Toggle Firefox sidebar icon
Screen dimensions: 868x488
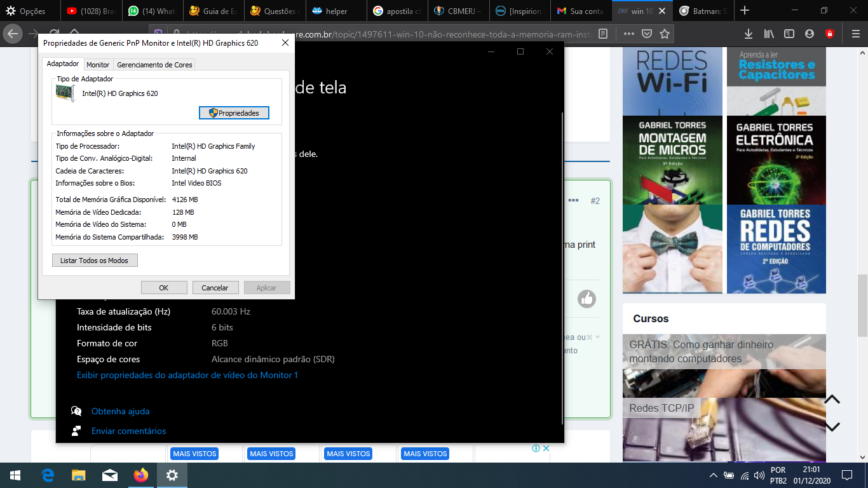(x=789, y=34)
